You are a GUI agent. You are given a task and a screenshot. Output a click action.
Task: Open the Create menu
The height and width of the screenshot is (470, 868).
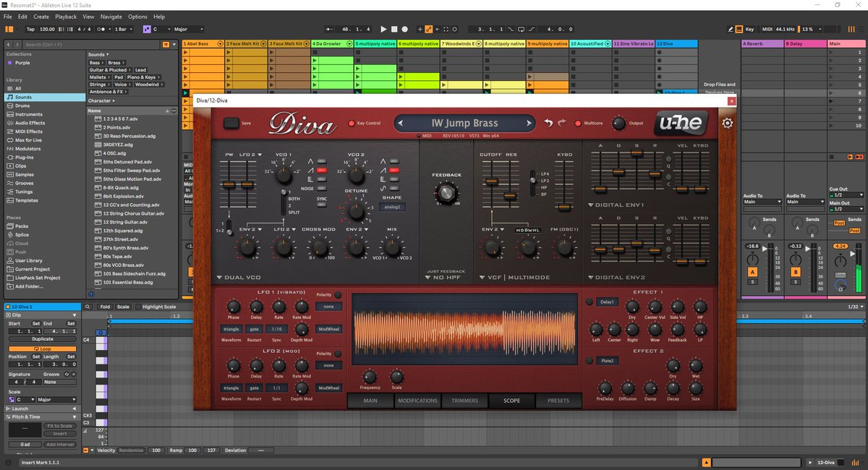tap(41, 16)
